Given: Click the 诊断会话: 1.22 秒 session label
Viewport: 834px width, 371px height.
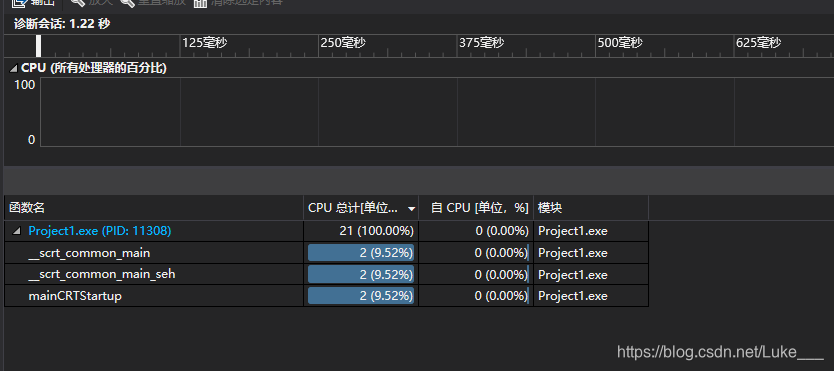Looking at the screenshot, I should [62, 24].
